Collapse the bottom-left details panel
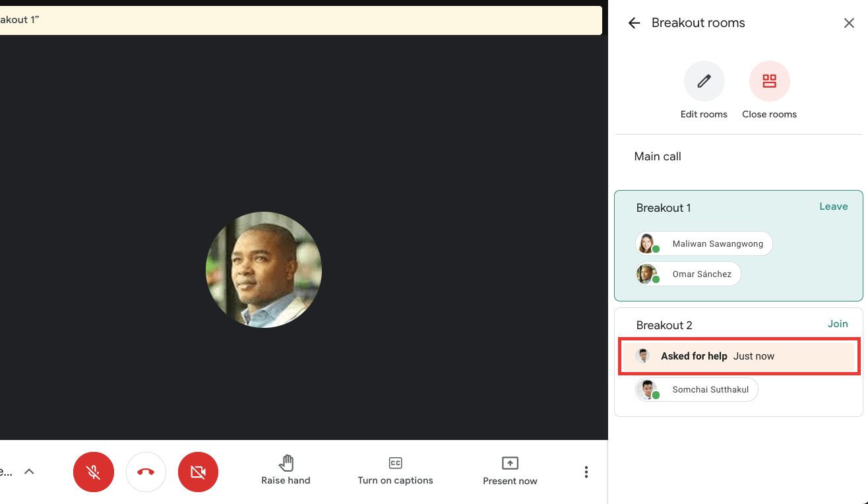 [29, 471]
